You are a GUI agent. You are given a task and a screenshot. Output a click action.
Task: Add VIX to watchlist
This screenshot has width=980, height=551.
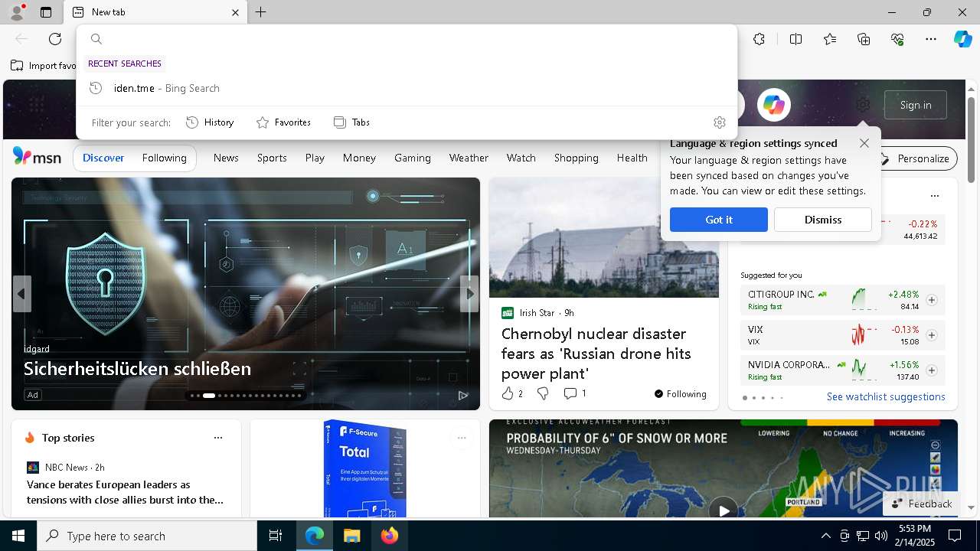pos(932,335)
